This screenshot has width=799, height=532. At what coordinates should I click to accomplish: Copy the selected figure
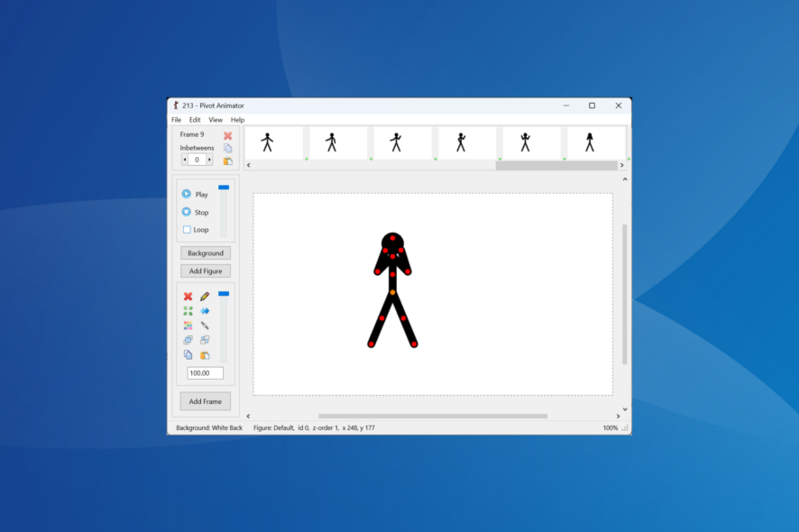tap(186, 353)
